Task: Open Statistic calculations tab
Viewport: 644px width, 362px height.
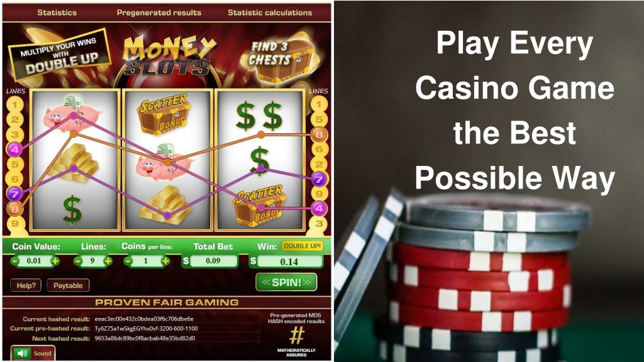Action: [270, 13]
